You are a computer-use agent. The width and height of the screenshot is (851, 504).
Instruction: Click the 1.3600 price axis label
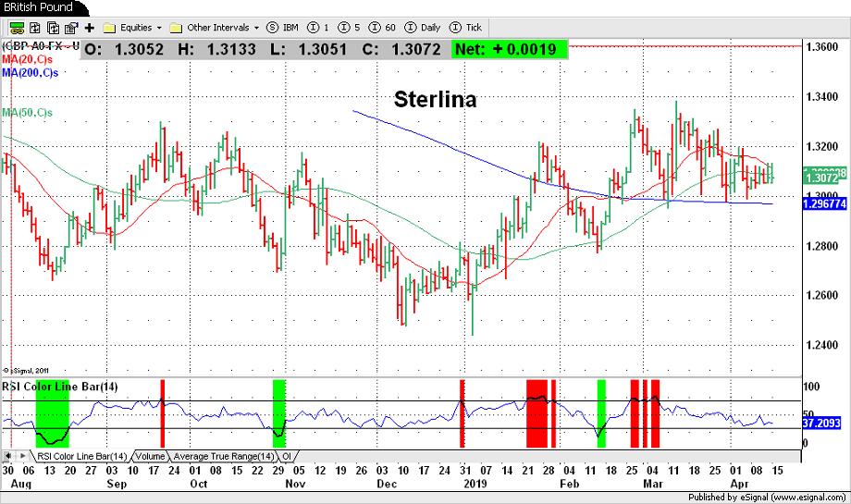click(x=821, y=46)
